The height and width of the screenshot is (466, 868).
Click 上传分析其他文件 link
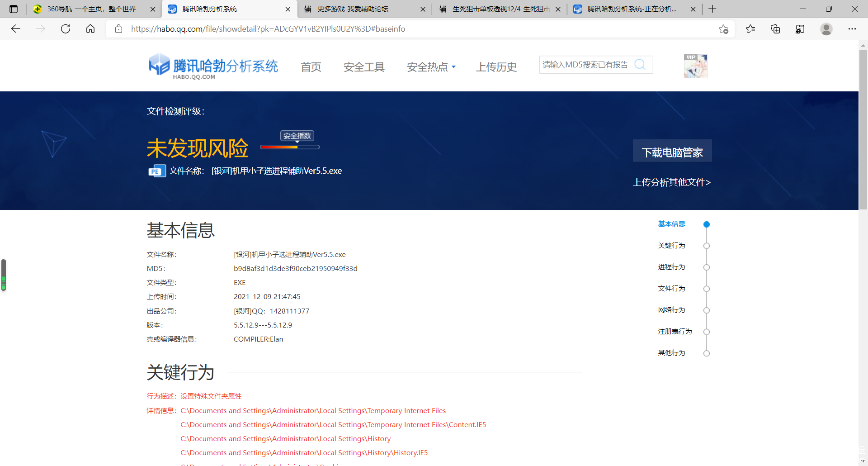pos(671,182)
